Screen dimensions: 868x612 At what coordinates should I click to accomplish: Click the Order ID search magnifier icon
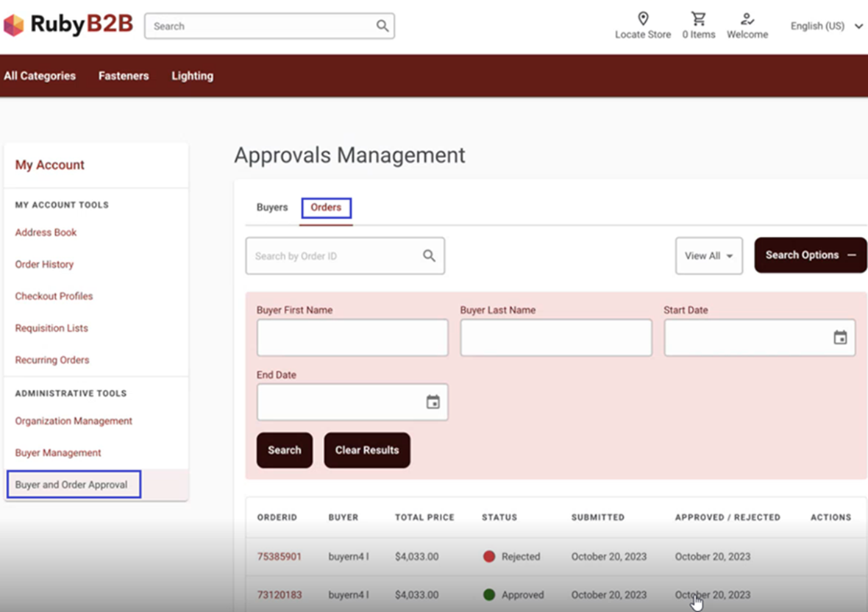tap(429, 256)
